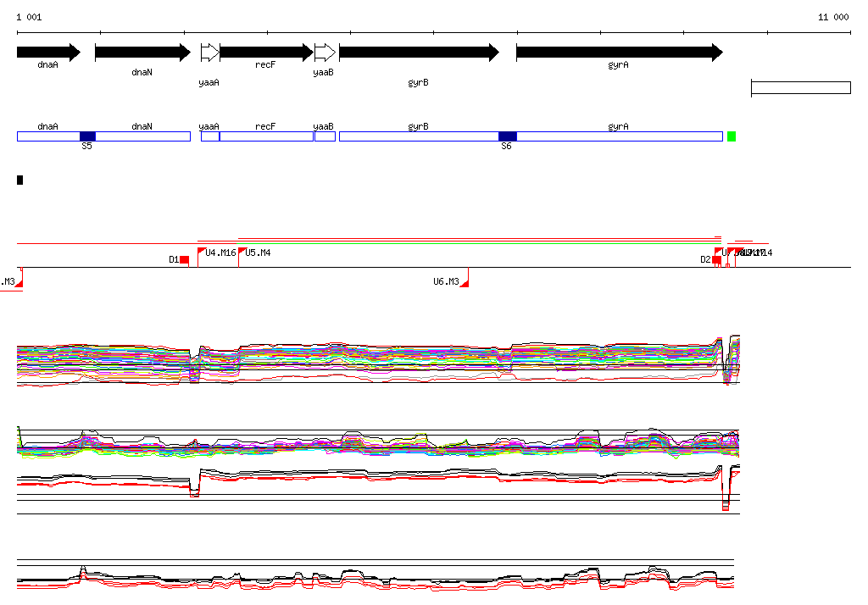Click the red D1 square marker
The width and height of the screenshot is (868, 605).
click(184, 259)
